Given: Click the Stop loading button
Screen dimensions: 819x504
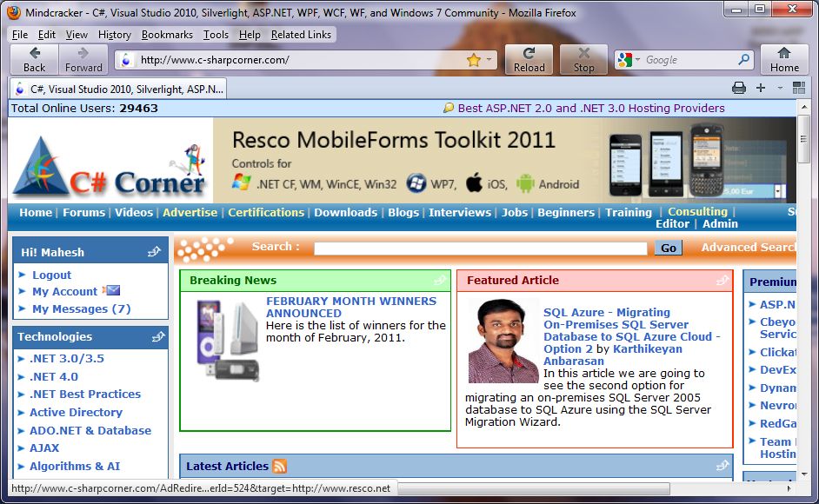Looking at the screenshot, I should [583, 60].
